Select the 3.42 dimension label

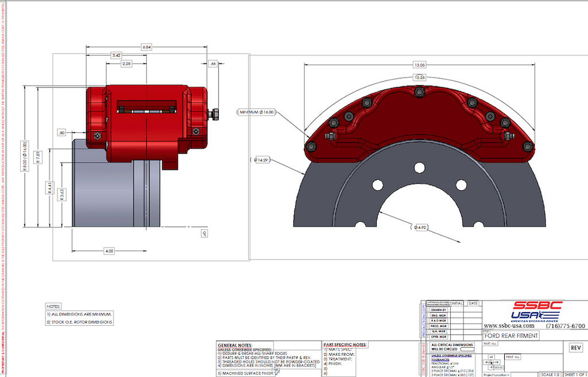[x=117, y=55]
